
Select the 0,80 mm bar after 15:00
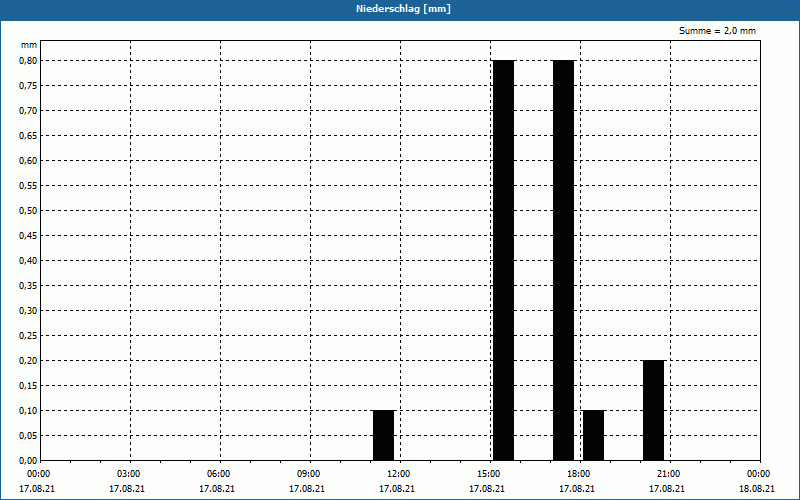point(504,260)
